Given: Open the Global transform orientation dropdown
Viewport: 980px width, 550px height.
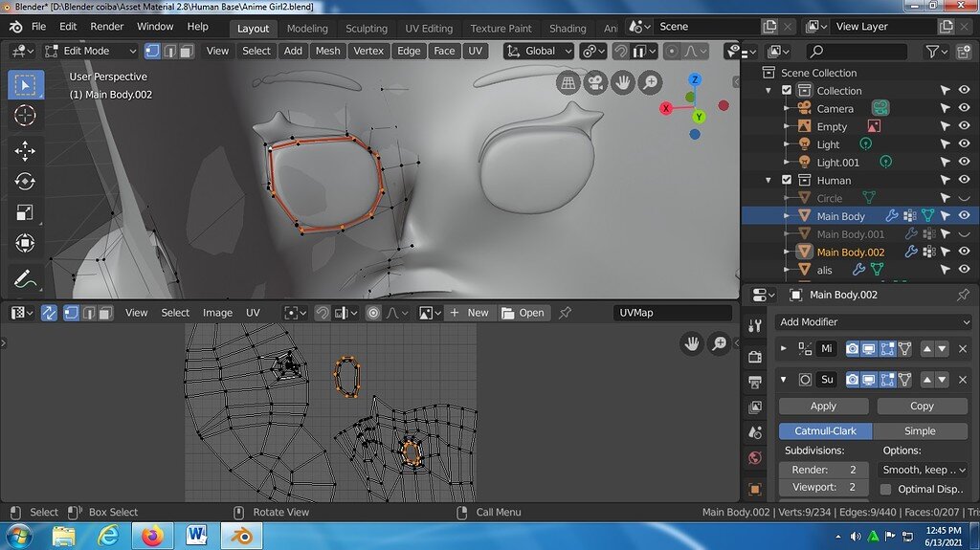Looking at the screenshot, I should point(539,51).
